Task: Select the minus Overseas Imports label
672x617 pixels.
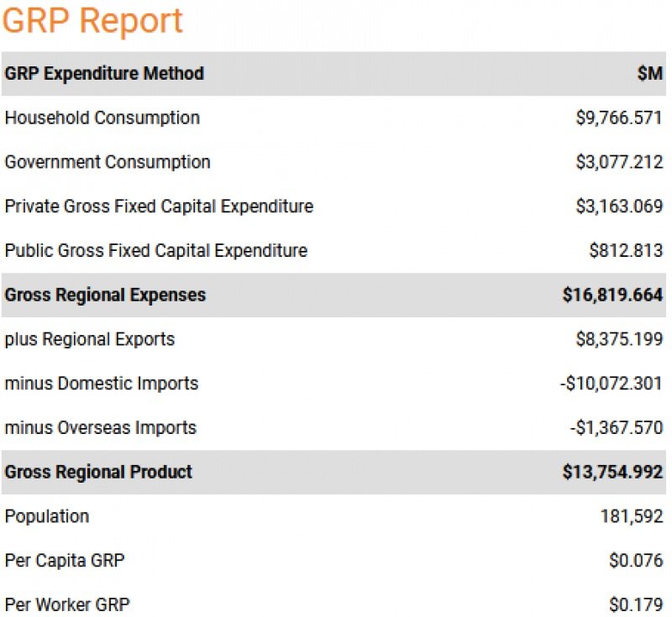Action: pos(101,427)
